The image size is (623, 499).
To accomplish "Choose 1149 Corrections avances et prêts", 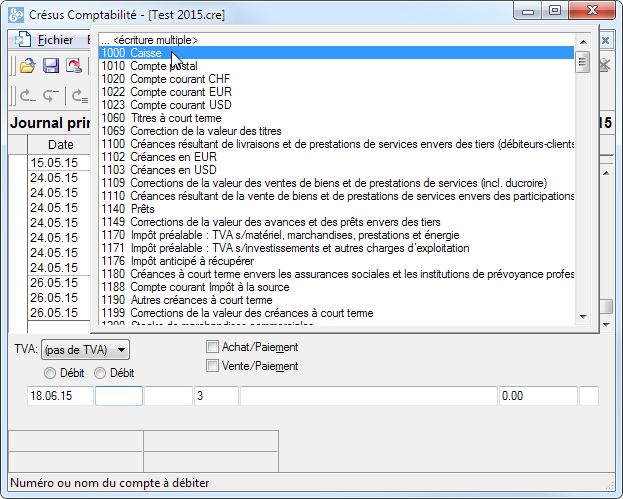I will click(336, 222).
